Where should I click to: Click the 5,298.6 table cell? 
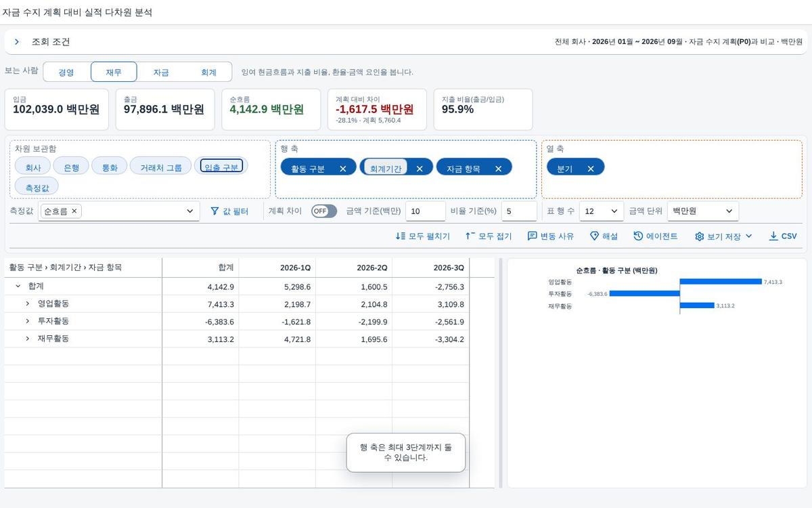click(277, 287)
